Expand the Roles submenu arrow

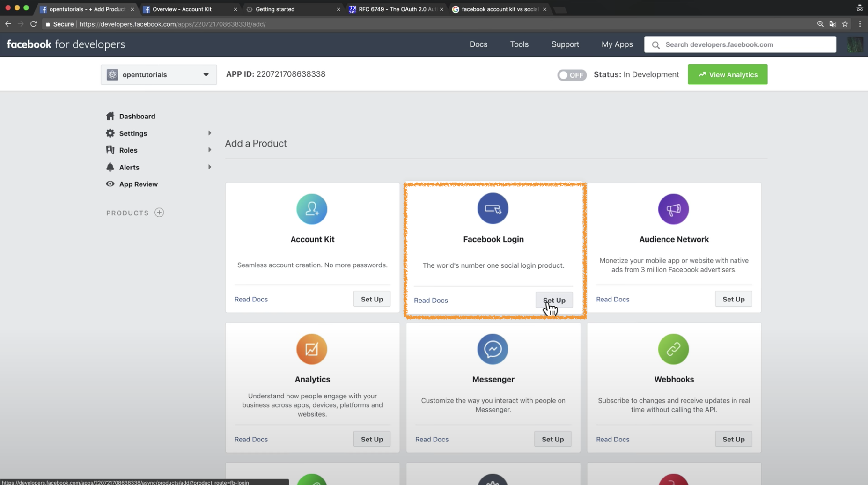click(210, 150)
